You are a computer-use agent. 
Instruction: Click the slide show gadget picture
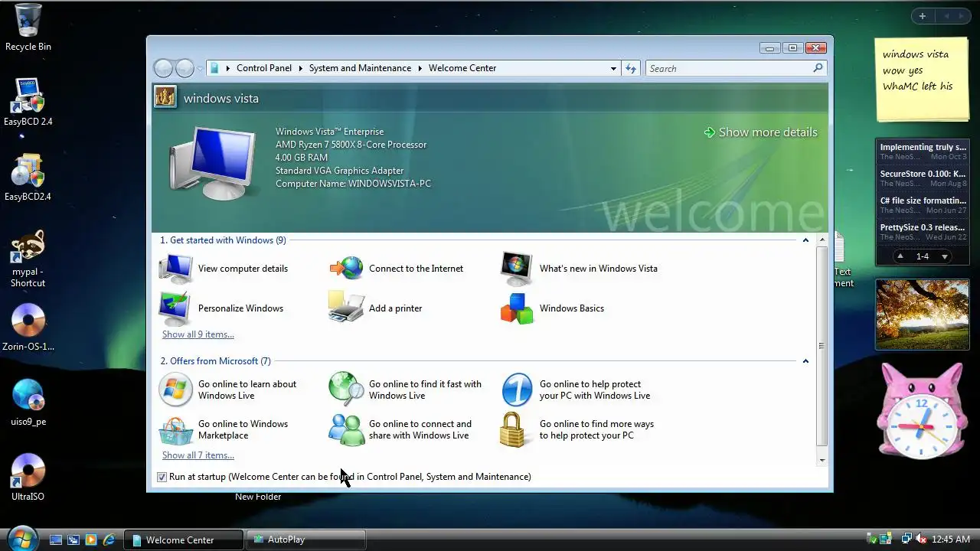pos(923,314)
